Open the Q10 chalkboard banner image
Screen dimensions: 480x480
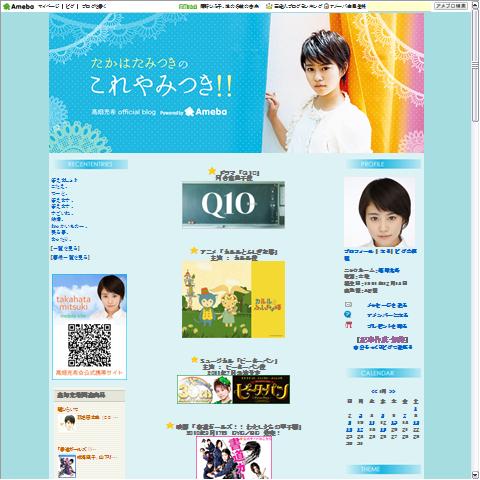[233, 205]
